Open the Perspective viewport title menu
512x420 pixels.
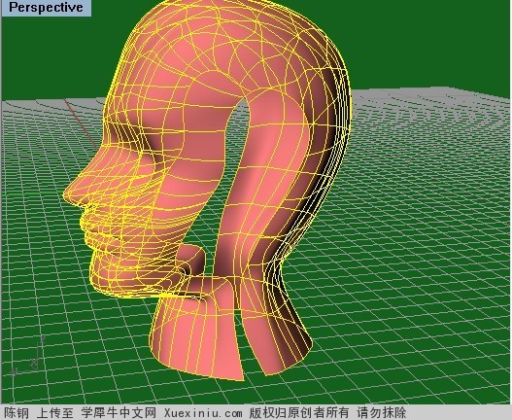pyautogui.click(x=46, y=7)
